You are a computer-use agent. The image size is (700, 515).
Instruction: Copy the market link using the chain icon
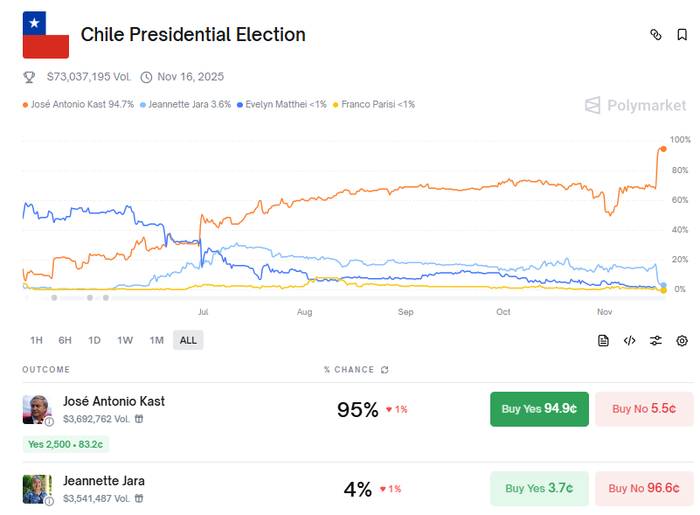(x=656, y=34)
